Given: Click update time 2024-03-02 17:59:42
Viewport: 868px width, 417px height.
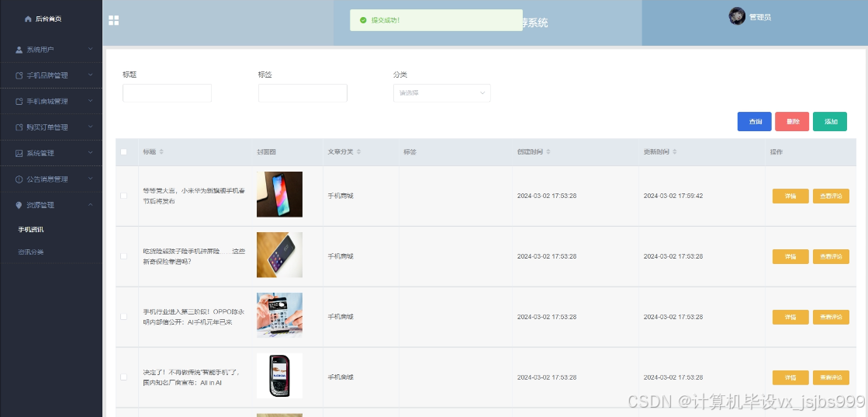Looking at the screenshot, I should click(x=673, y=196).
